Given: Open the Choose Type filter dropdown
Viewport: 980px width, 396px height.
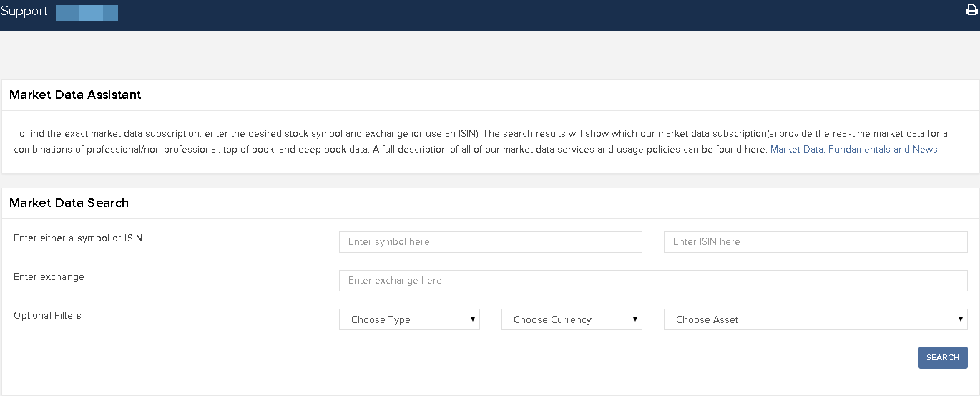Looking at the screenshot, I should (x=408, y=319).
